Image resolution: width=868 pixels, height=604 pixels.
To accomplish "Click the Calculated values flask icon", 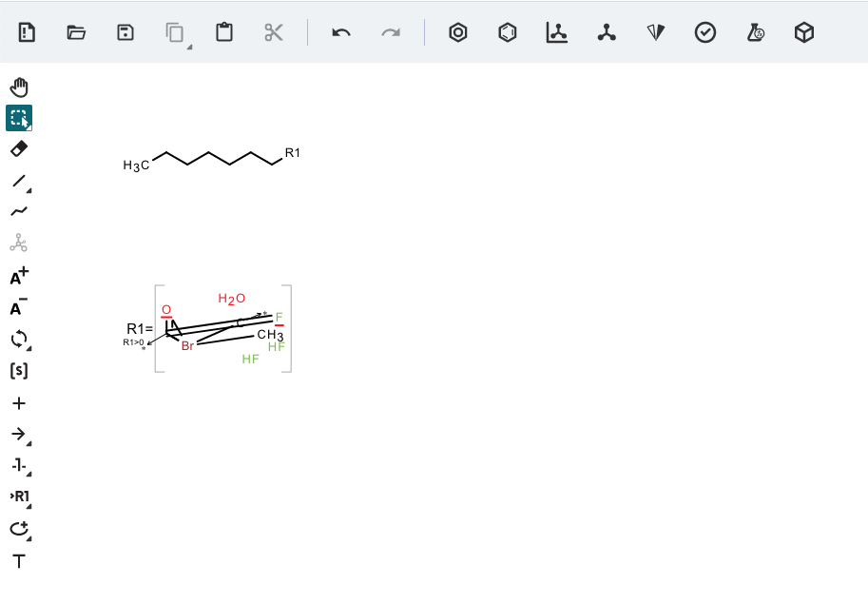I will [x=755, y=32].
